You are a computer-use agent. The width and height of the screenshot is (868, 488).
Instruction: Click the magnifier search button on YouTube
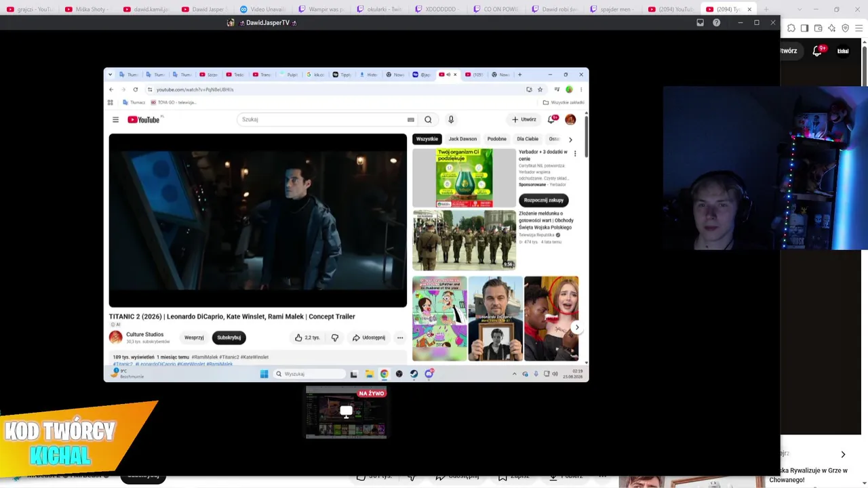click(x=428, y=119)
